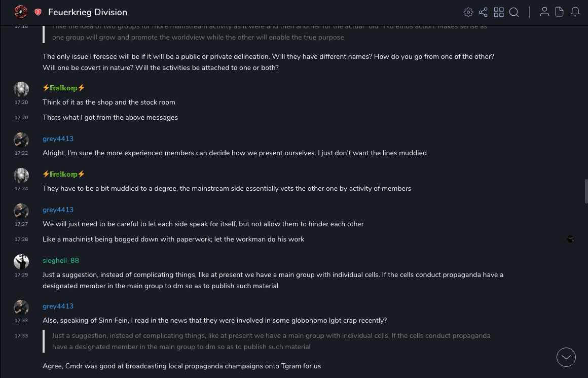Viewport: 588px width, 378px height.
Task: Click Freikorp username above 'Think of it' message
Action: (63, 88)
